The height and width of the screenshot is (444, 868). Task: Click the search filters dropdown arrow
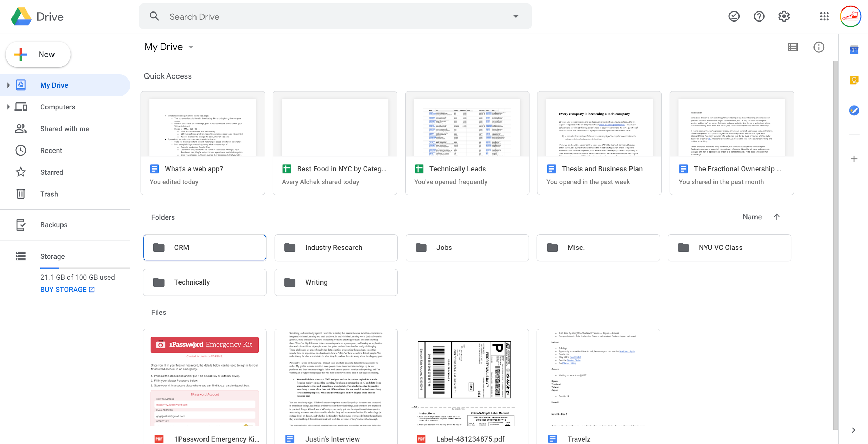(x=516, y=16)
